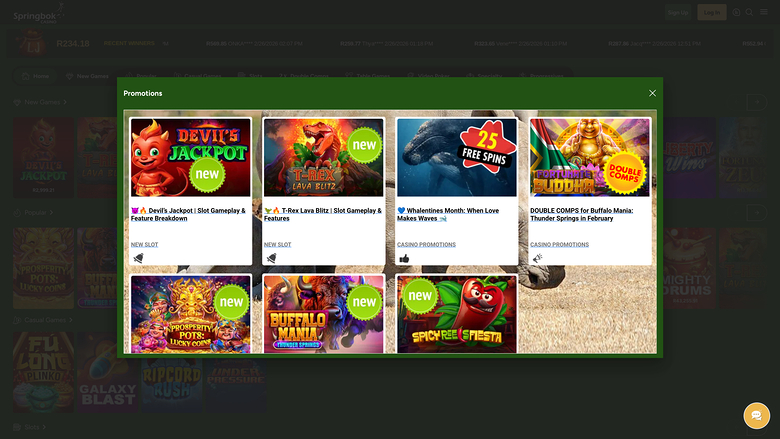Open Liberty Wins game tile
The width and height of the screenshot is (780, 439).
(x=689, y=158)
